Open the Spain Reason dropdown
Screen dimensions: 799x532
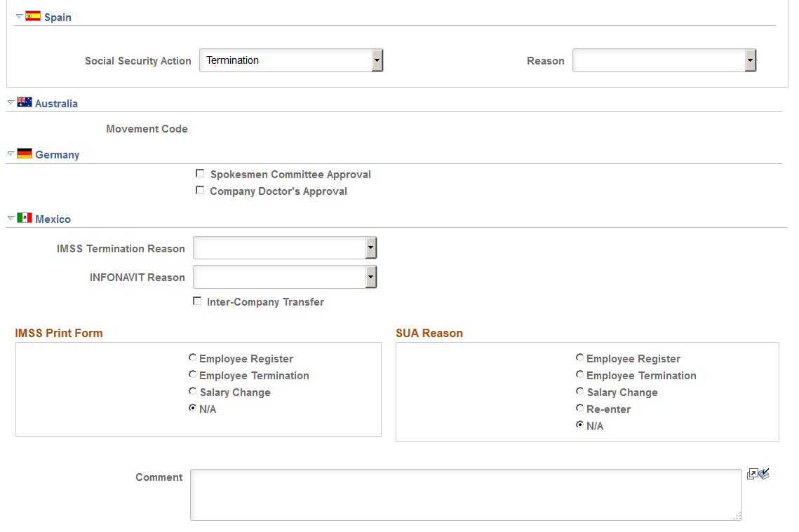pyautogui.click(x=664, y=60)
